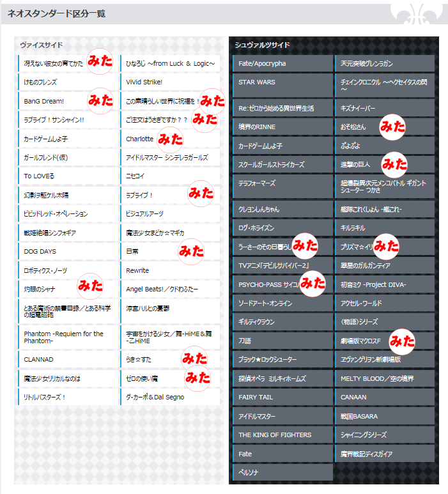The image size is (448, 494).
Task: Open 進撃の巨人 title link
Action: pyautogui.click(x=385, y=164)
